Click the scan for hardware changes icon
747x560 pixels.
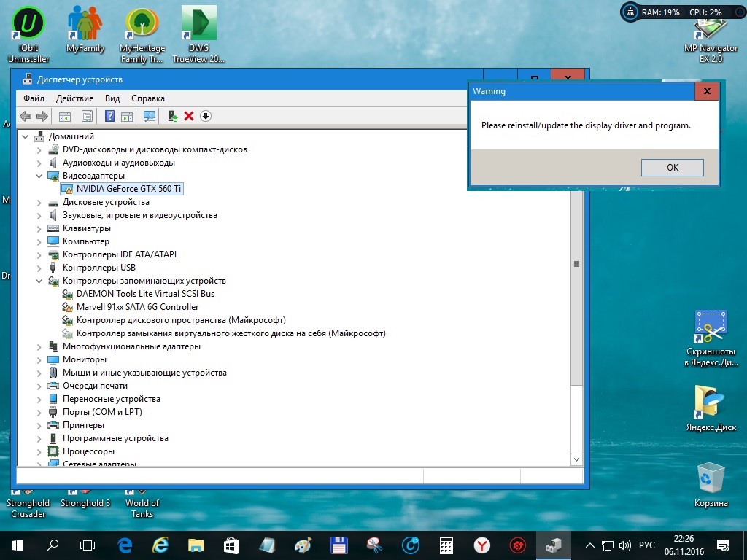click(x=150, y=116)
